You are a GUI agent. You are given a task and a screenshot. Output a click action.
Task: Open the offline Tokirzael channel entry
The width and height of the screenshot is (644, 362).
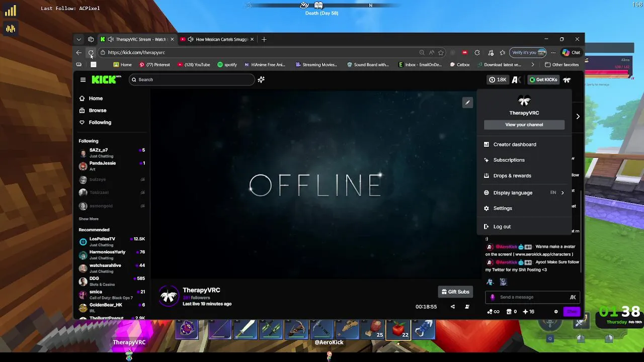click(112, 193)
